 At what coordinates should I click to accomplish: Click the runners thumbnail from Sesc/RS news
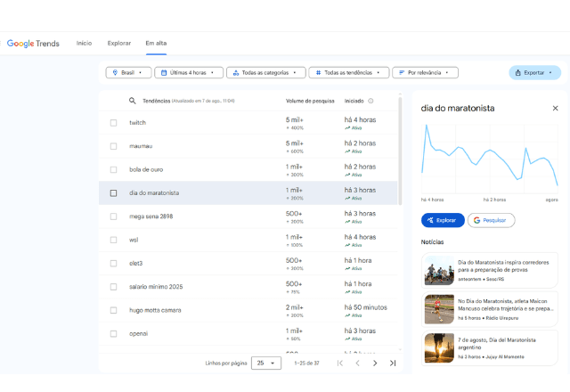(x=439, y=271)
